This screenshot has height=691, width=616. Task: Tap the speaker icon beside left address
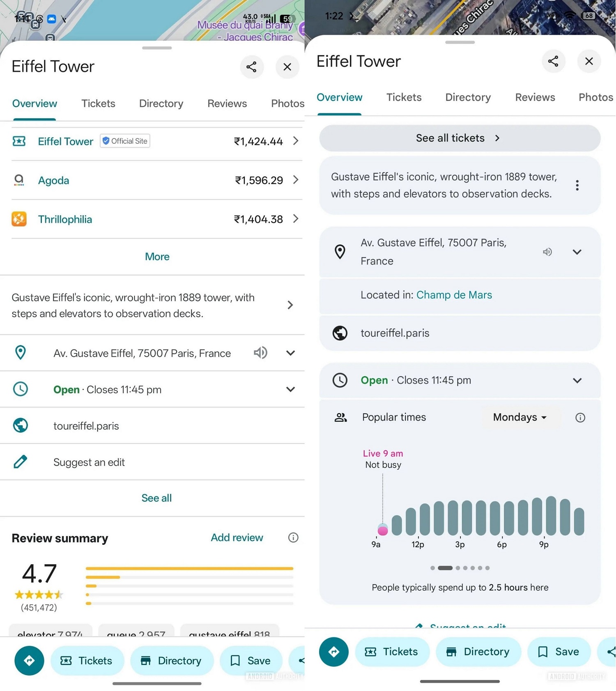click(x=260, y=353)
